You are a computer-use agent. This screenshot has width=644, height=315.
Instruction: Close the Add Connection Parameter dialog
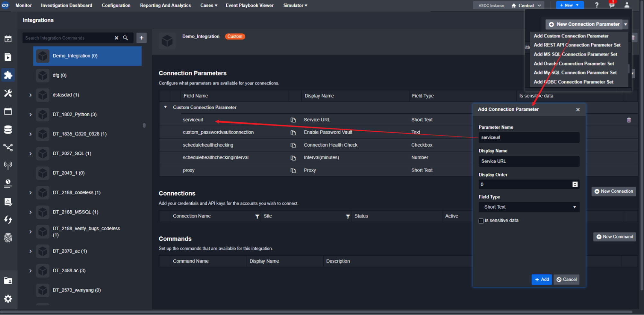tap(578, 110)
